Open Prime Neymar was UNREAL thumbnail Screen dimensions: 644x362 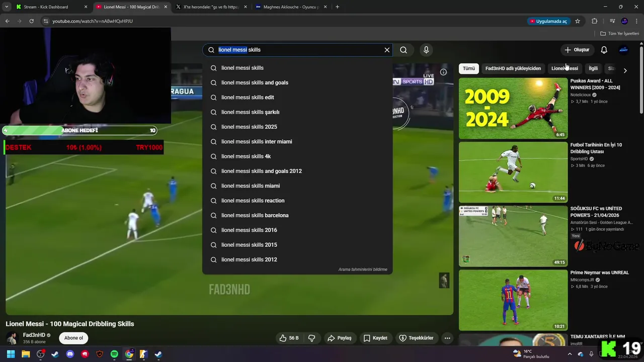tap(513, 300)
